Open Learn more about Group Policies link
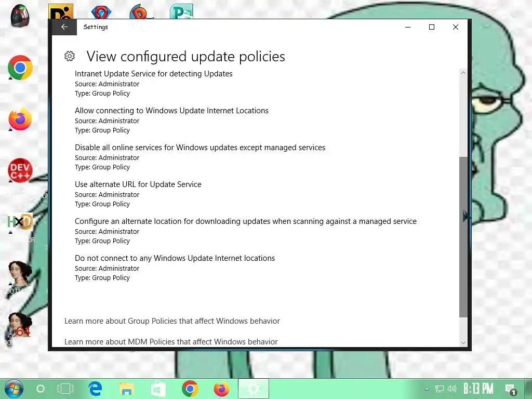Image resolution: width=532 pixels, height=399 pixels. [172, 321]
